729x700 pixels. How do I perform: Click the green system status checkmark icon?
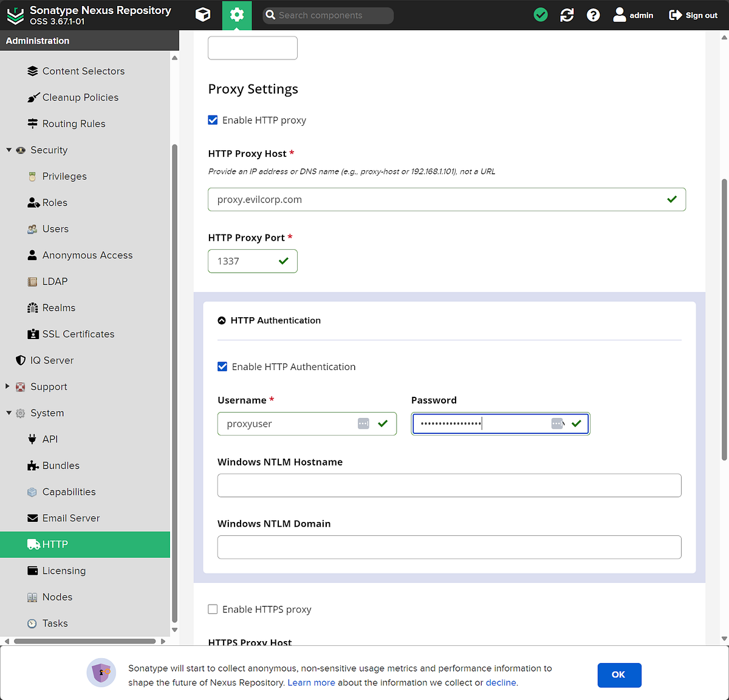point(541,15)
